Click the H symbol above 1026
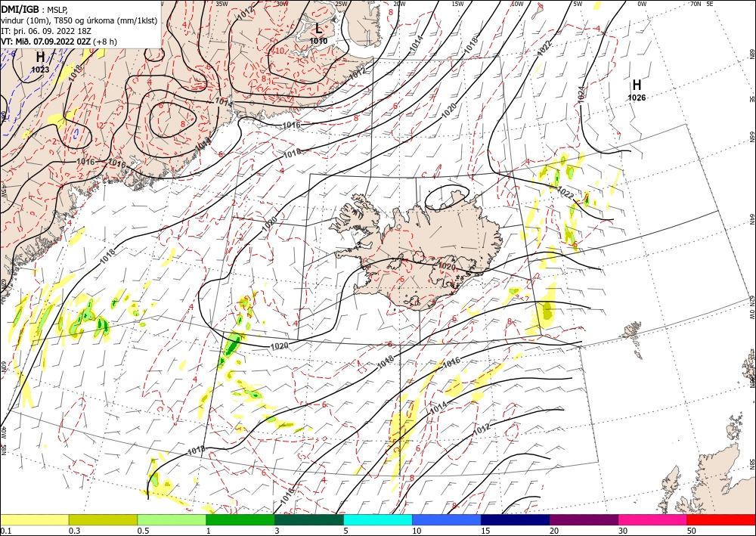Viewport: 756px width, 536px height. tap(637, 85)
